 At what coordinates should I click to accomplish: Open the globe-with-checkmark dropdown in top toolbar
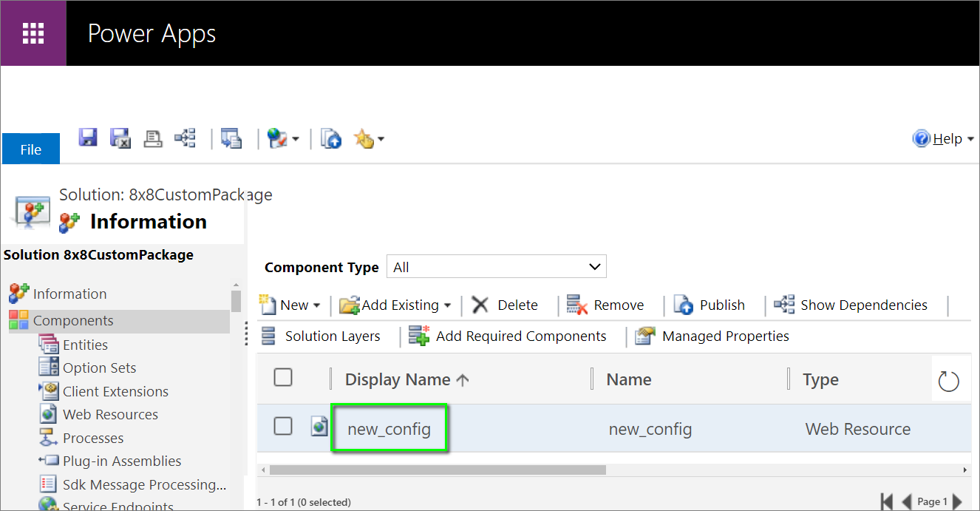point(283,139)
